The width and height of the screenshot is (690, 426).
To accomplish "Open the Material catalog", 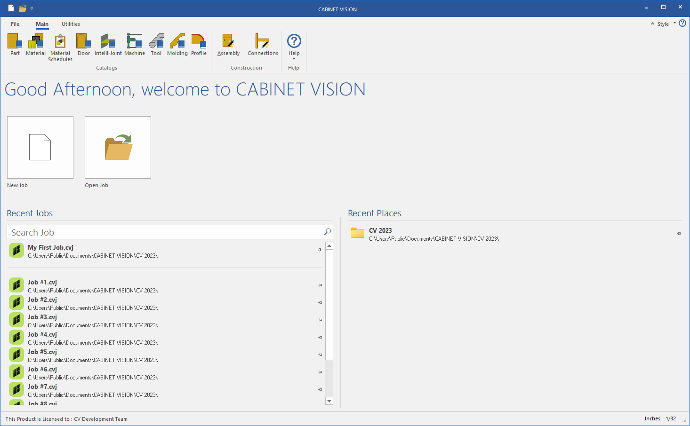I will point(36,44).
